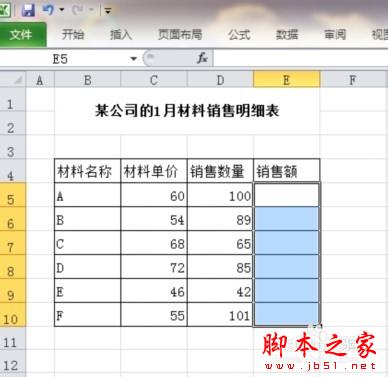Click the quantity cell 101
This screenshot has height=377, width=388.
tap(220, 314)
